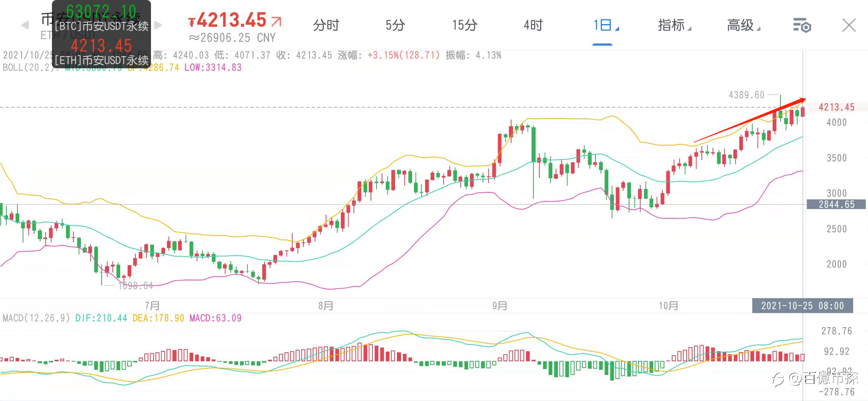Viewport: 868px width, 401px height.
Task: Click the 4389.60 high price marker
Action: pos(747,95)
